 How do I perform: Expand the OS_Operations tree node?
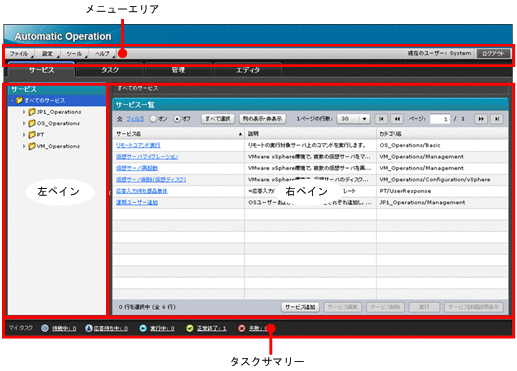pos(24,123)
